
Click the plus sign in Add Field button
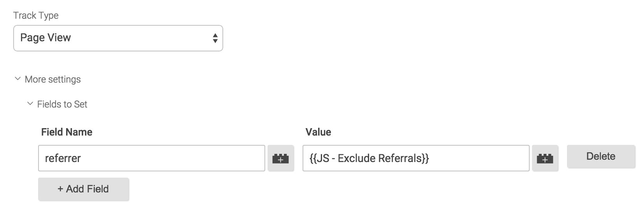pyautogui.click(x=60, y=189)
